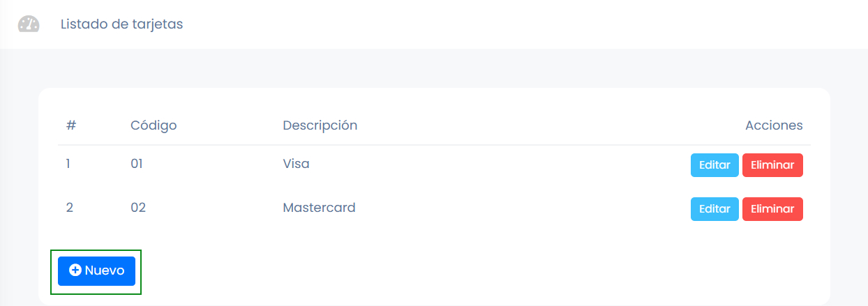This screenshot has height=306, width=868.
Task: Click row number 1 cell
Action: (x=68, y=165)
